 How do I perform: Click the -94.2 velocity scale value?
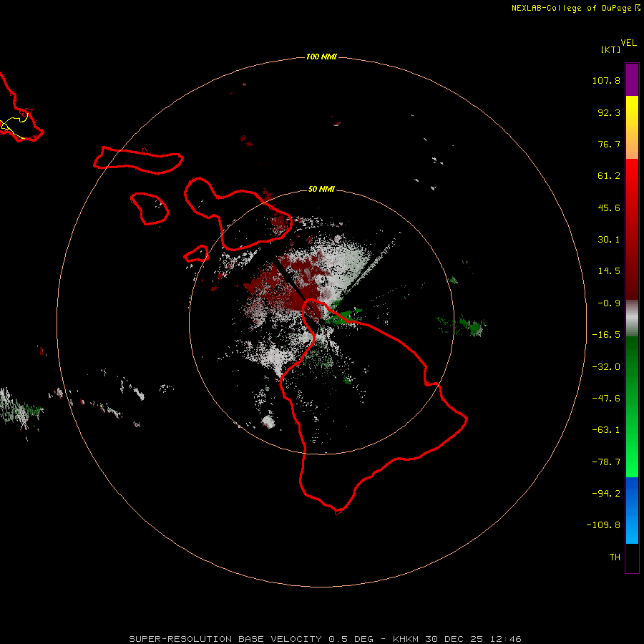606,493
